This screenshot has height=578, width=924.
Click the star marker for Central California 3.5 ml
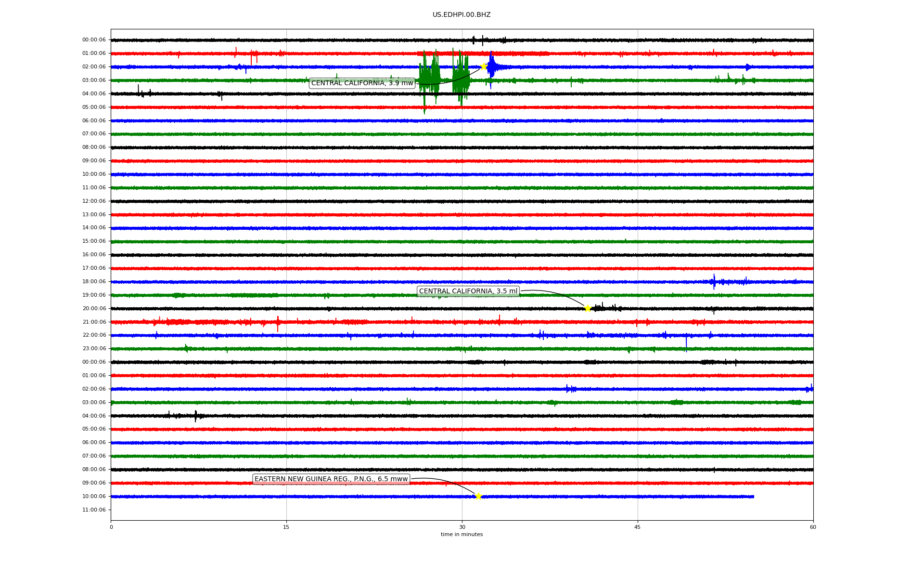[x=588, y=308]
